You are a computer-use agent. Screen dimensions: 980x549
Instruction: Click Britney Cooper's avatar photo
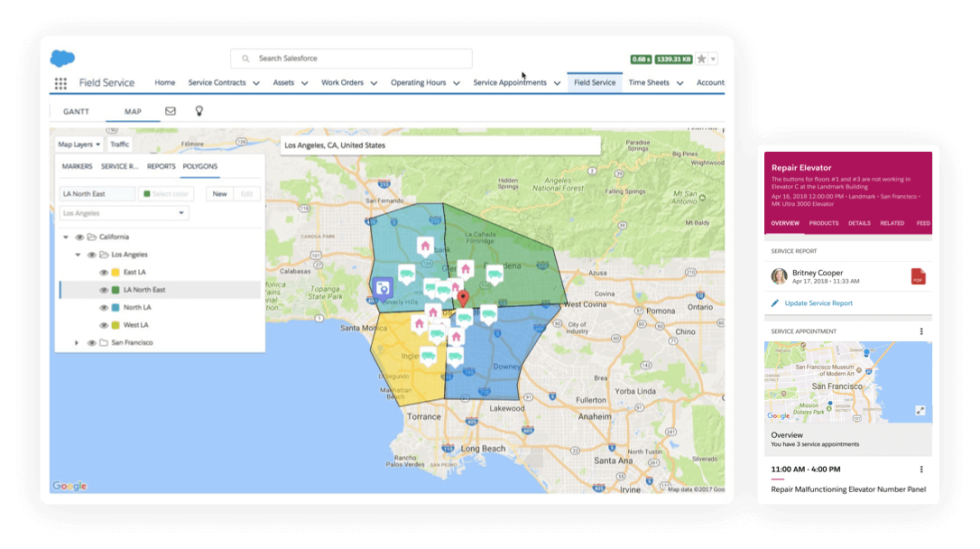pos(779,276)
